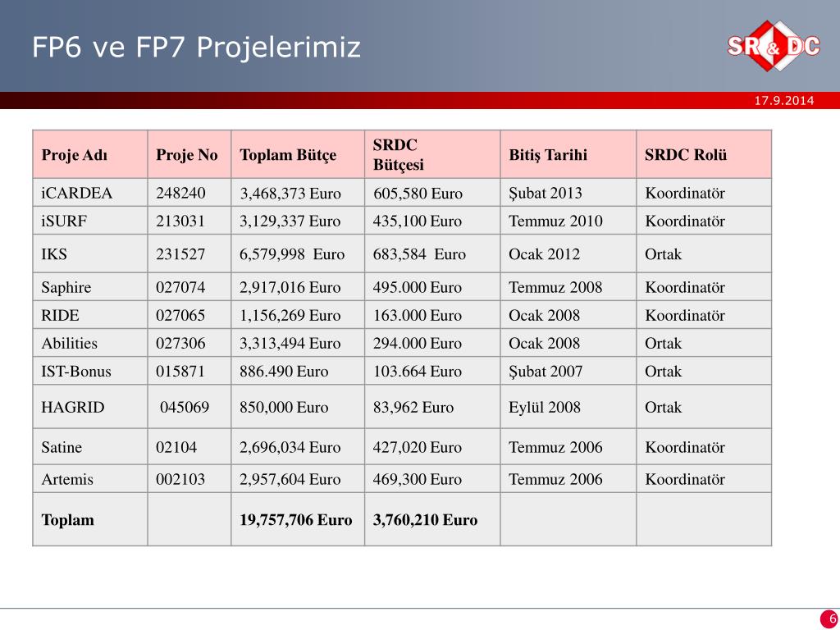Click the SRDC Rolü header cell

[x=704, y=154]
